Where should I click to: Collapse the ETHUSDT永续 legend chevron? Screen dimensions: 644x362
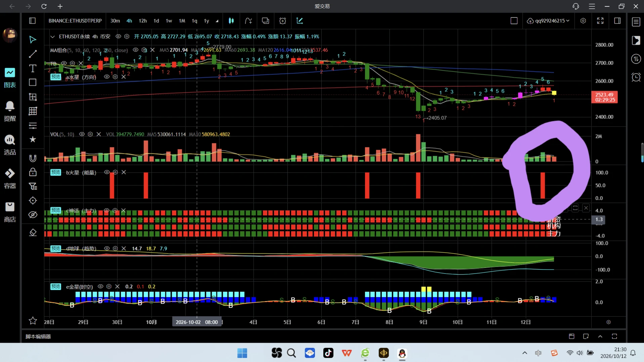point(52,36)
